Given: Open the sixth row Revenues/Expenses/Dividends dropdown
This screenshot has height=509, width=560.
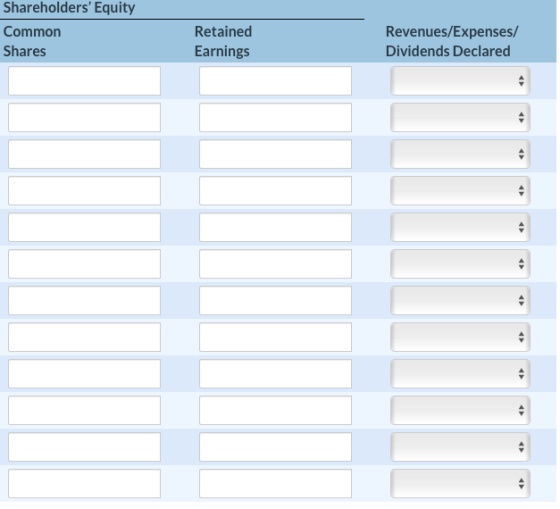Looking at the screenshot, I should (x=460, y=264).
